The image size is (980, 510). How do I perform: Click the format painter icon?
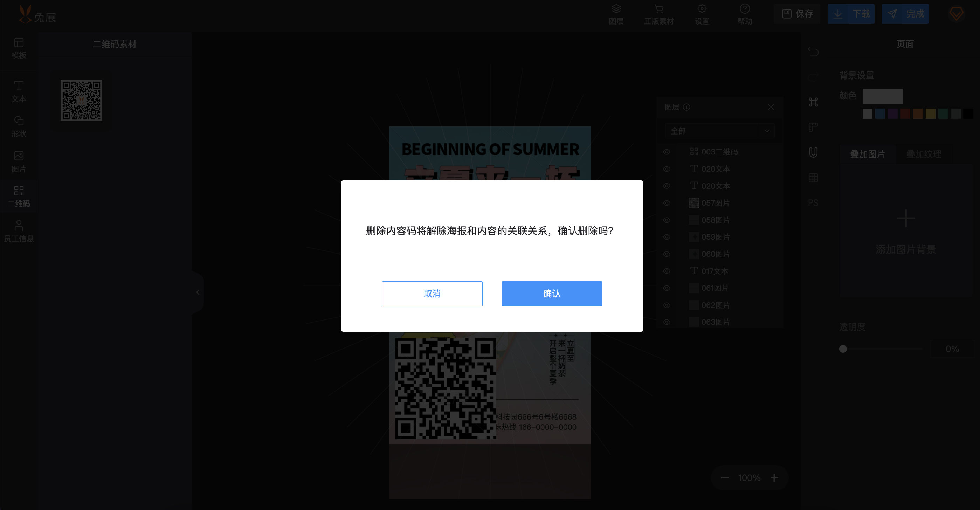(813, 127)
